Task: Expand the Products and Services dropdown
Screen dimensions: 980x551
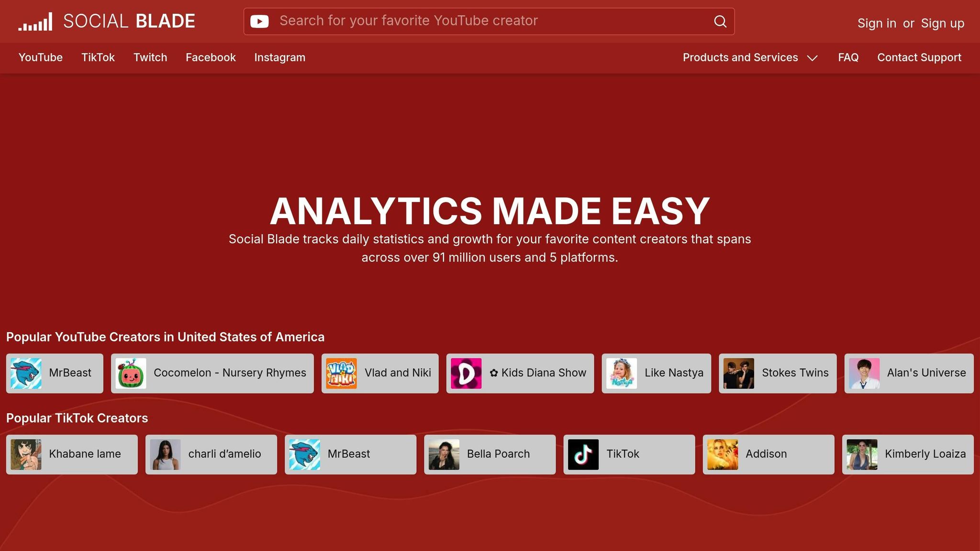Action: (x=740, y=57)
